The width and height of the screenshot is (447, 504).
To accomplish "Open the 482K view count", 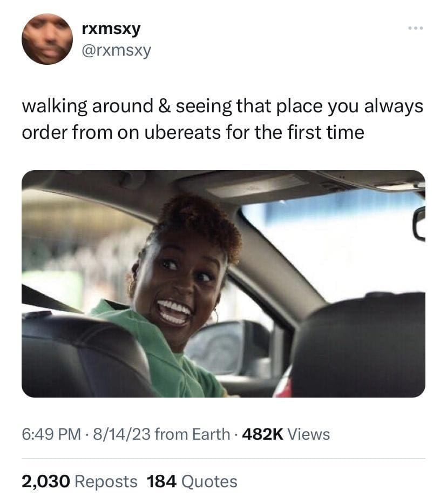I will [x=263, y=434].
